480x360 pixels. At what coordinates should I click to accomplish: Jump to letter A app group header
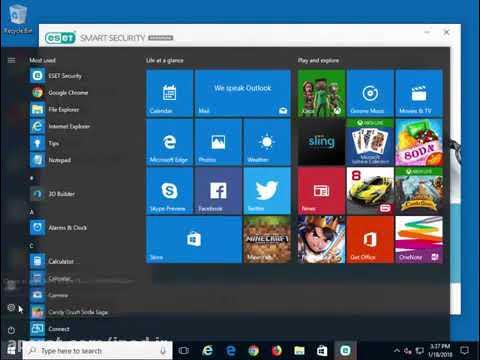tap(32, 212)
